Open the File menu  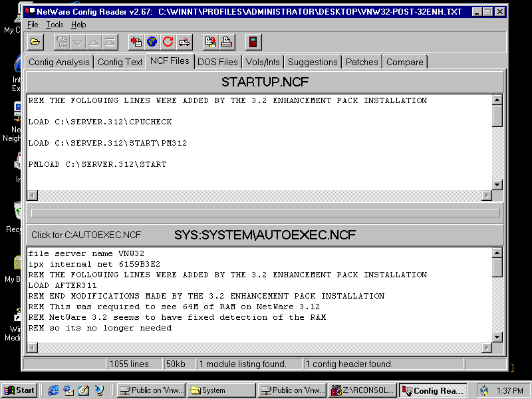point(33,25)
